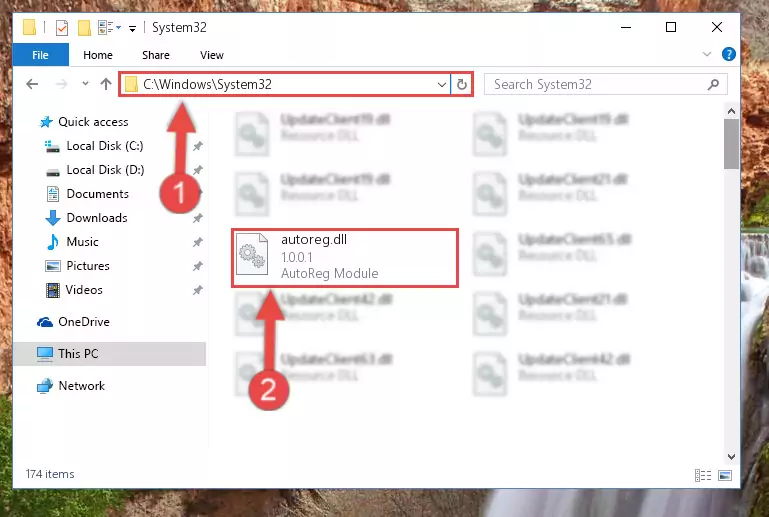Click pin icon next to Local Disk (D:)

197,170
